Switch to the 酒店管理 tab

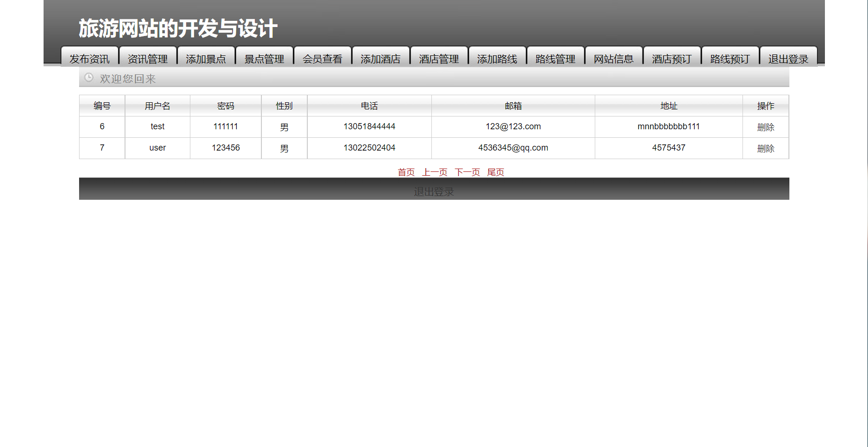439,56
